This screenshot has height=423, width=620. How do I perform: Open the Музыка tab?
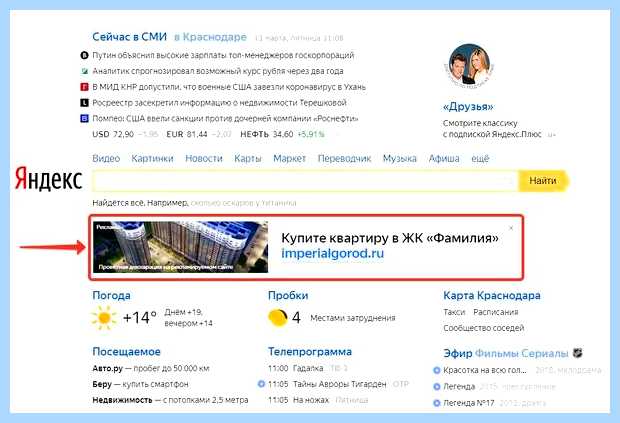399,159
